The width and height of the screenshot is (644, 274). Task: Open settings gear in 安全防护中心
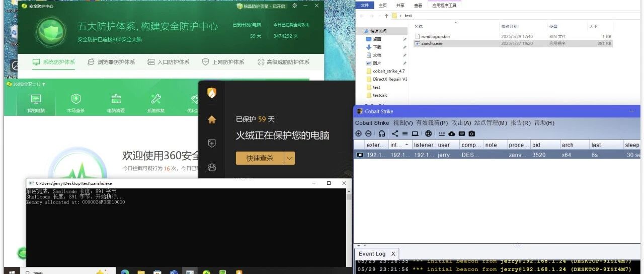(294, 6)
